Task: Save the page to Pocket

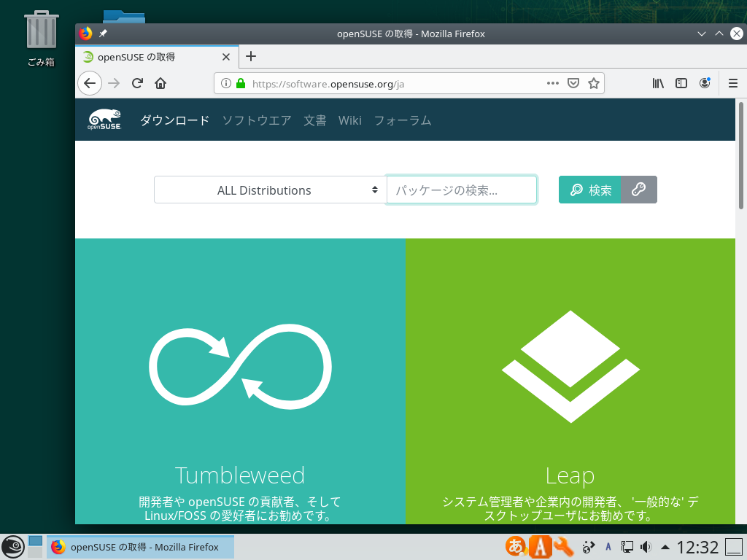Action: point(573,83)
